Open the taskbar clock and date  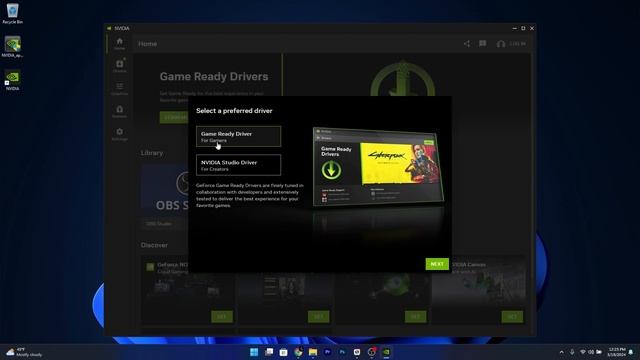coord(616,352)
